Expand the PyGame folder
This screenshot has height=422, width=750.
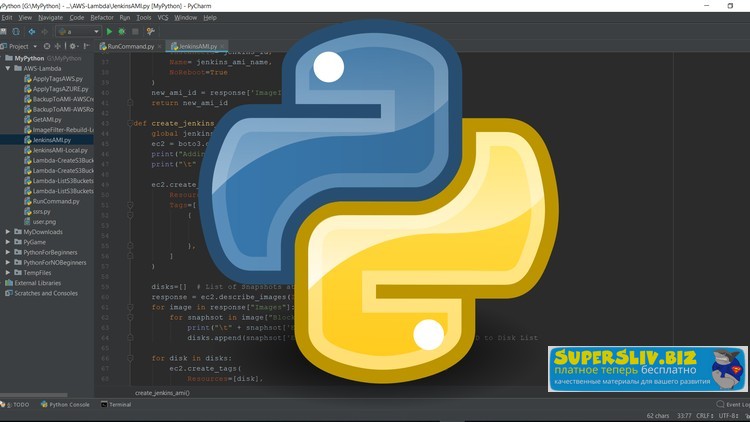[x=8, y=242]
